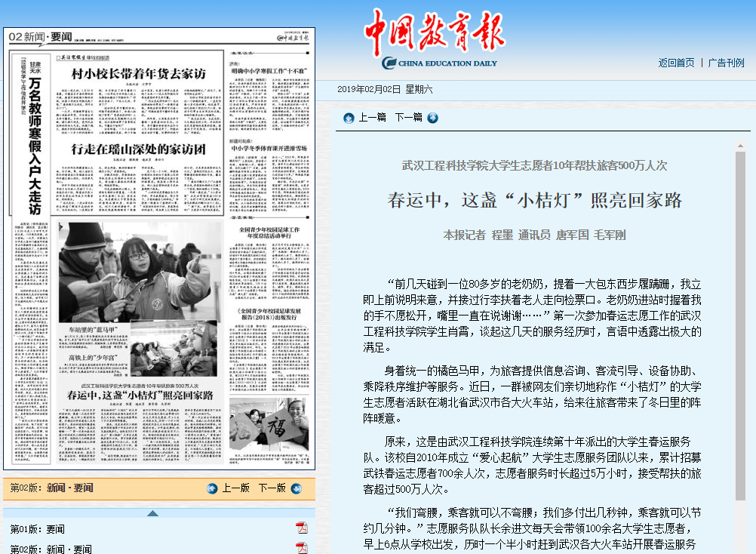Click the 福 character photo on page
Image resolution: width=756 pixels, height=554 pixels.
click(269, 425)
